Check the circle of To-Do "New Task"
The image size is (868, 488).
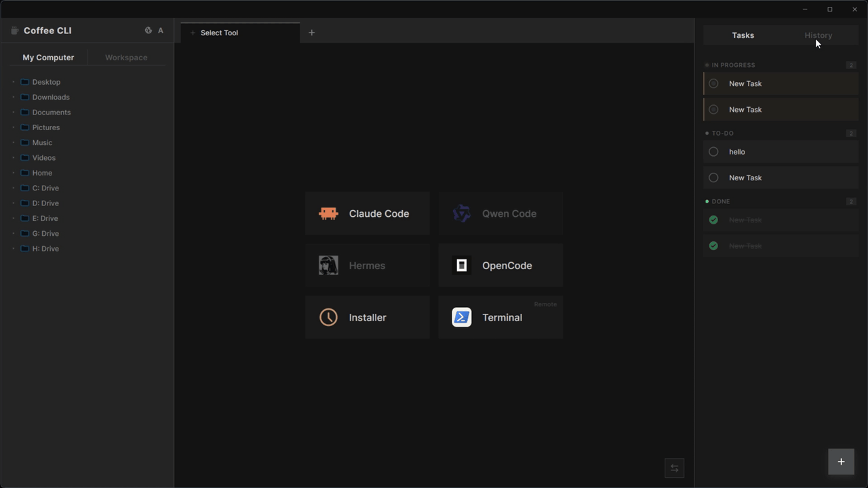713,178
